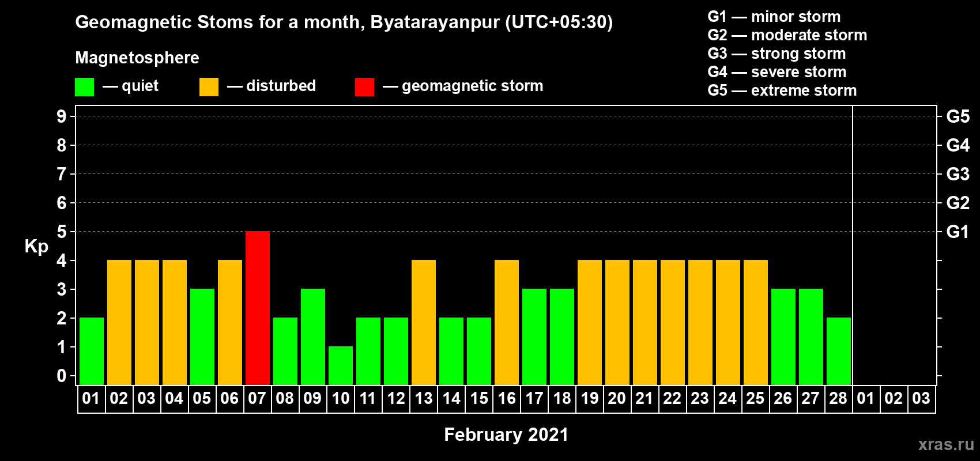980x461 pixels.
Task: Click the date label '07' on x-axis
Action: click(257, 398)
